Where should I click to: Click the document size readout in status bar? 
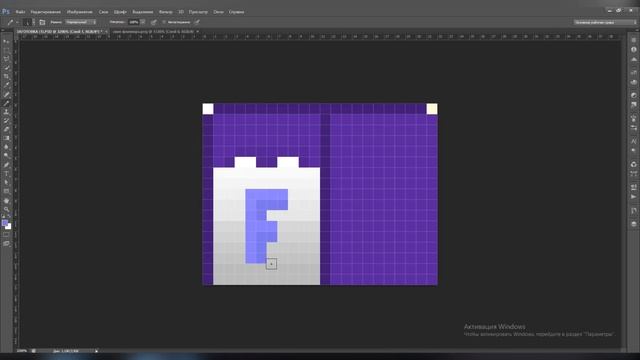(x=65, y=351)
